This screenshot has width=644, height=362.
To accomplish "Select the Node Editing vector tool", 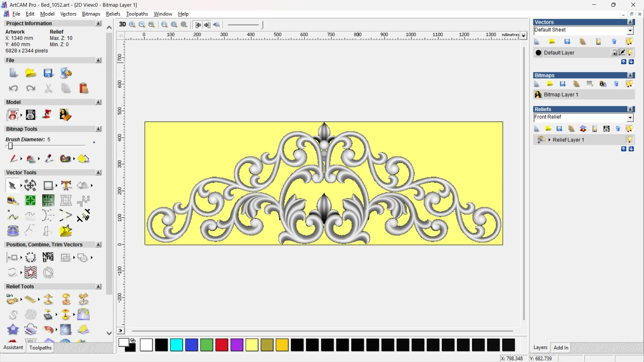I will click(12, 216).
